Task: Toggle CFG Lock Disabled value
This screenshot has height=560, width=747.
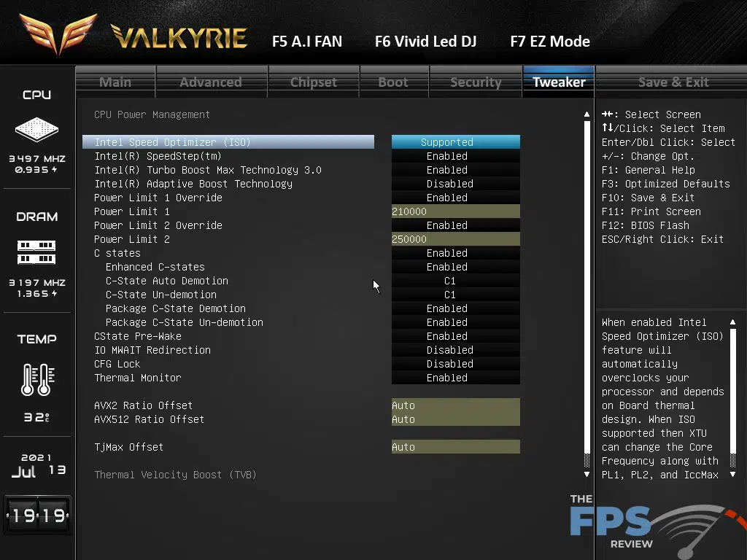Action: [455, 363]
